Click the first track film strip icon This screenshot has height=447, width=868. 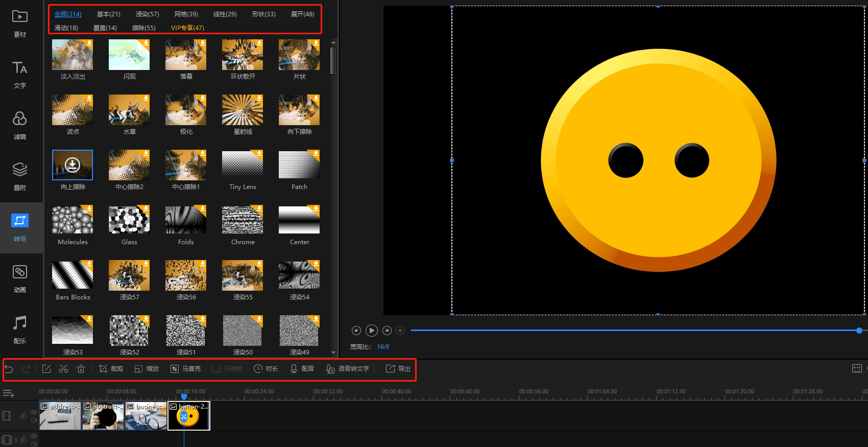[7, 416]
